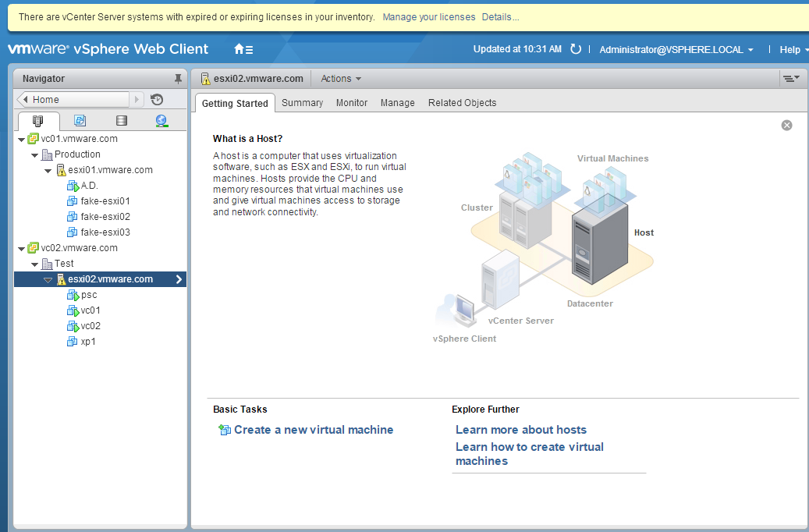The width and height of the screenshot is (809, 532).
Task: Click the vc01.vmware.com vCenter icon
Action: click(x=33, y=139)
